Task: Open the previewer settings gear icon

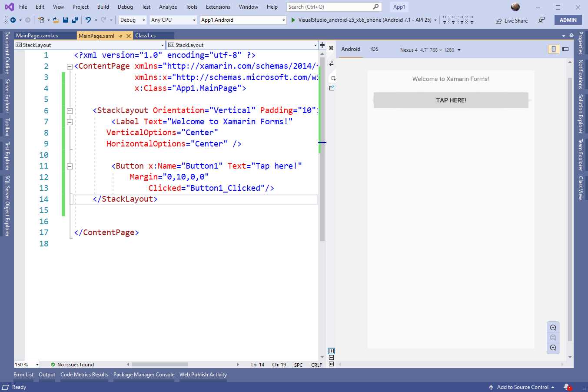Action: tap(571, 35)
